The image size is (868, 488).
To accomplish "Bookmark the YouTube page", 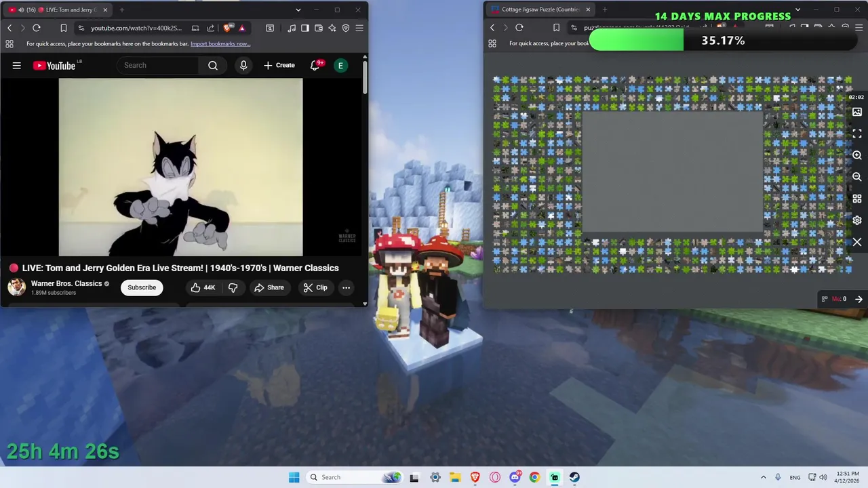I will [x=63, y=28].
